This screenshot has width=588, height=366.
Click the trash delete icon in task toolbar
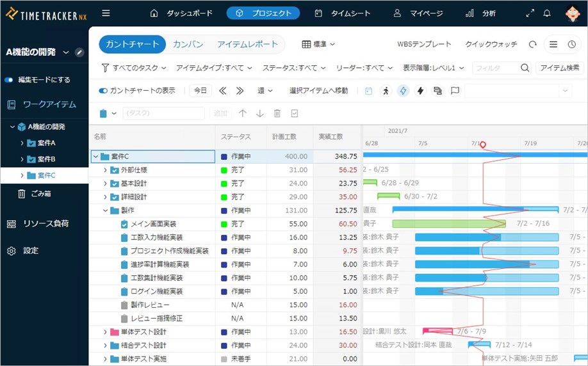[277, 113]
